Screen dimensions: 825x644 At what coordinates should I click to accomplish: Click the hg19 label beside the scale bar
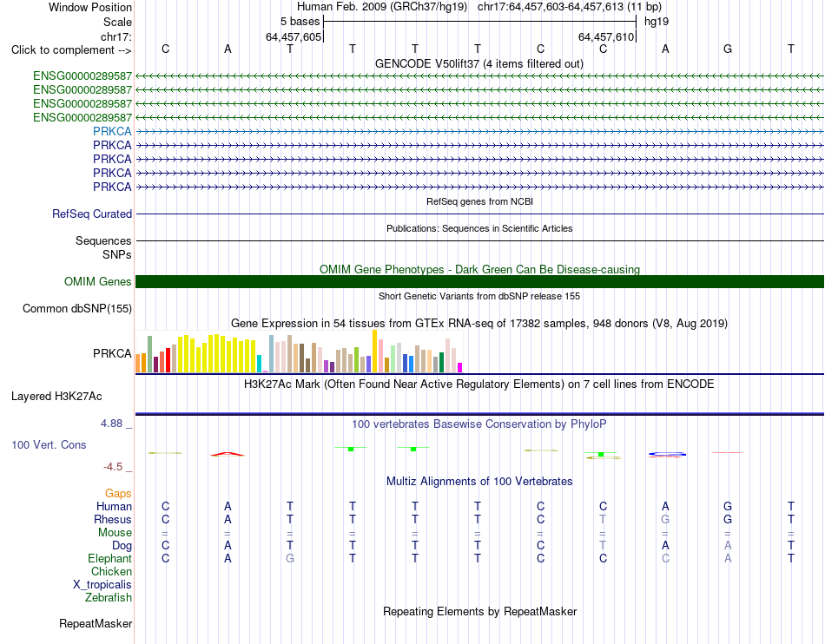coord(657,22)
